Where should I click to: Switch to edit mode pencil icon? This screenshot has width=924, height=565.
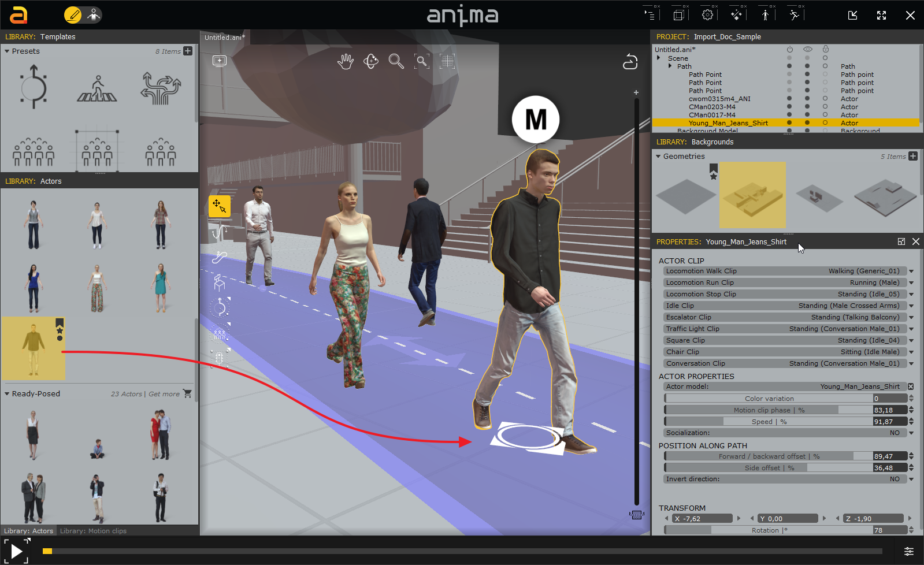pos(73,15)
